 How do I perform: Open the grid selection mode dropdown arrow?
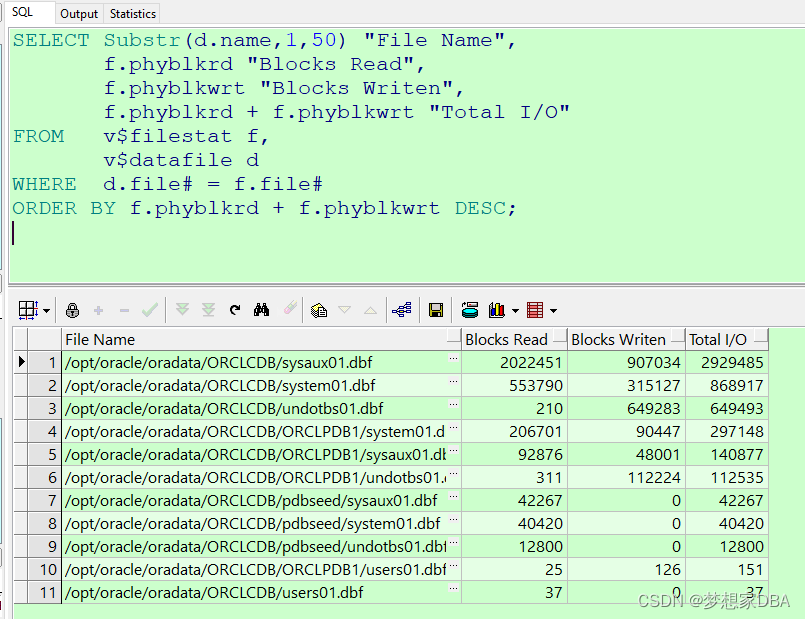47,311
